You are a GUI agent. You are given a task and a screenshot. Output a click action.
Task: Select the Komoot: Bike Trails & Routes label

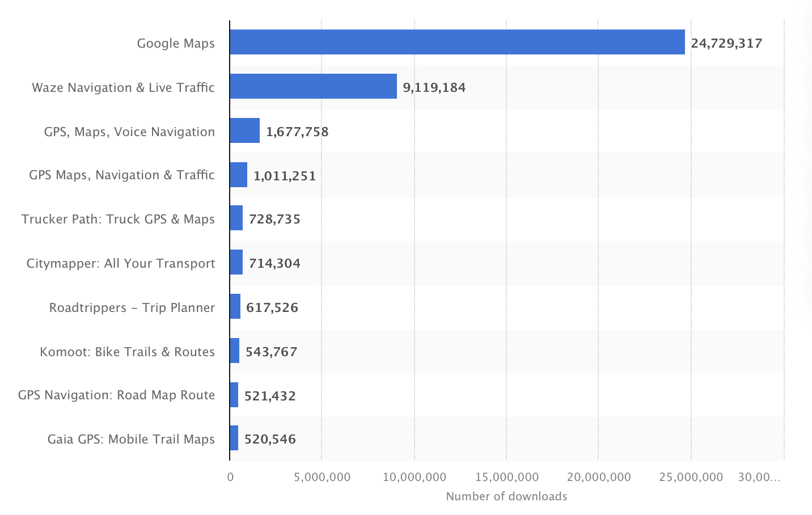coord(127,352)
